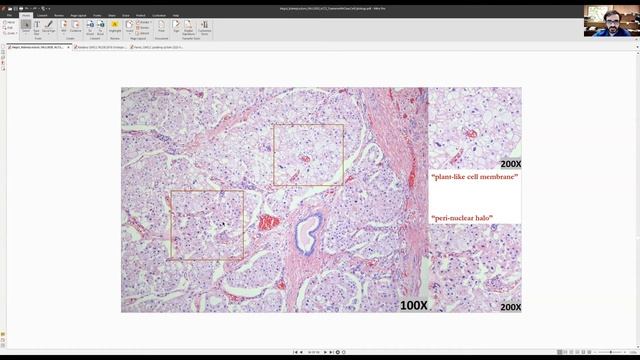640x360 pixels.
Task: Open the Bookmarks side panel icon
Action: coord(3,53)
